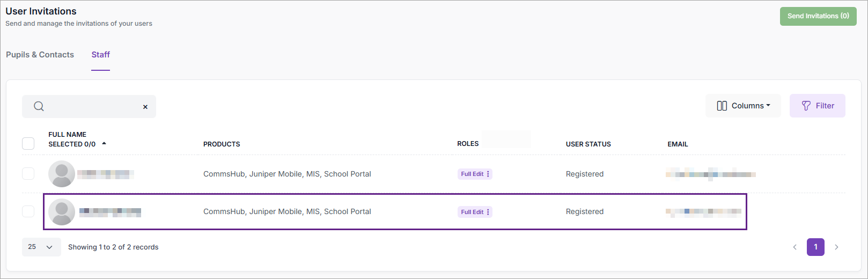Viewport: 868px width, 279px height.
Task: Select the second staff row checkbox
Action: coord(28,211)
